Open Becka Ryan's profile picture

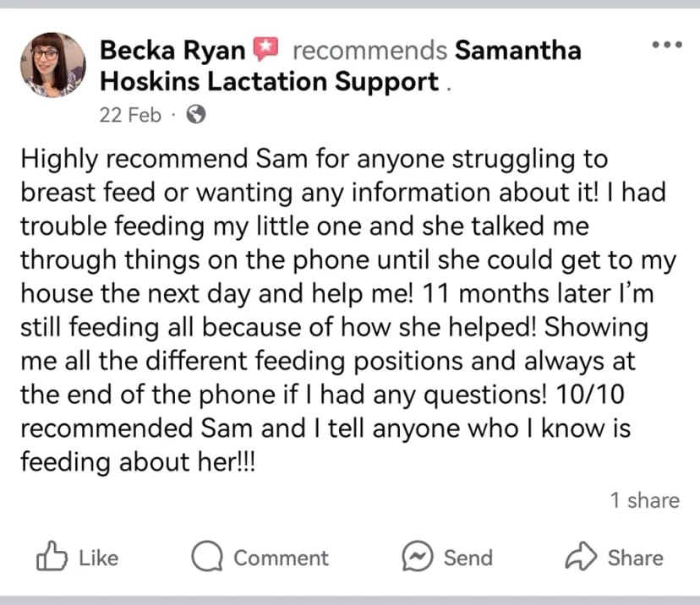point(53,65)
